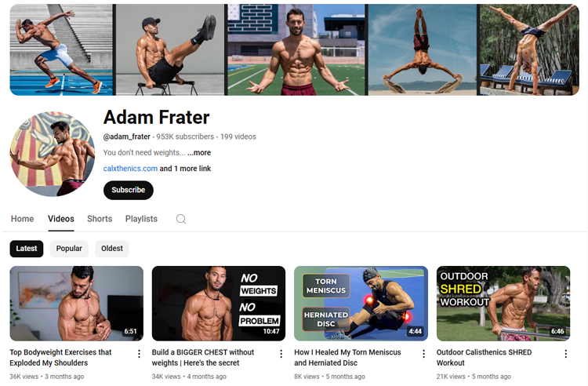Viewport: 588px width, 386px height.
Task: Open three-dot menu for Torn Meniscus video
Action: [423, 354]
